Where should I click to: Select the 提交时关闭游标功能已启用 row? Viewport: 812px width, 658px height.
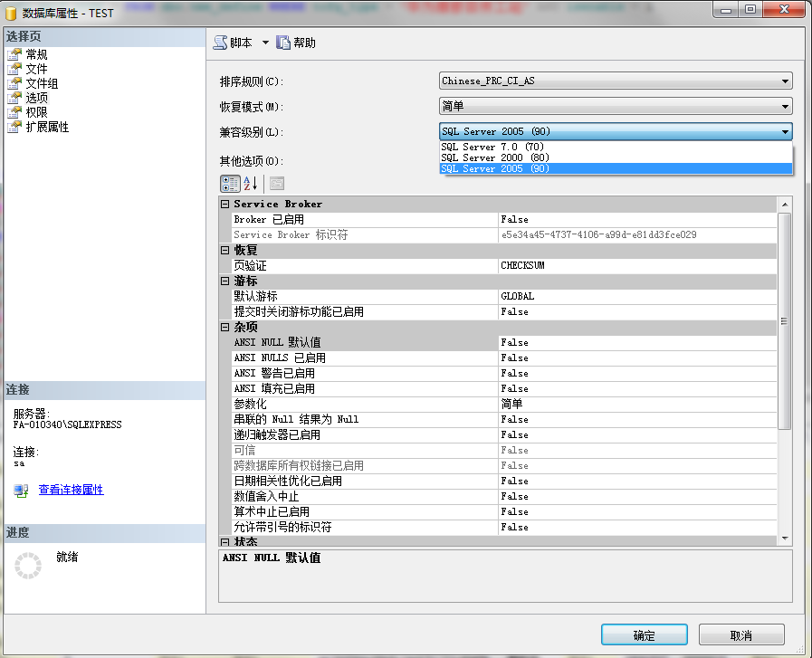point(504,311)
